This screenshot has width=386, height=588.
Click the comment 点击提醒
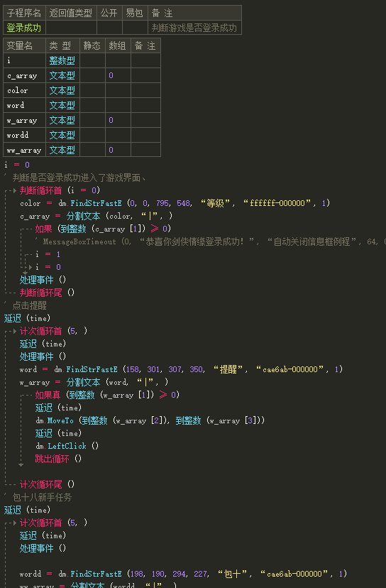[x=30, y=305]
